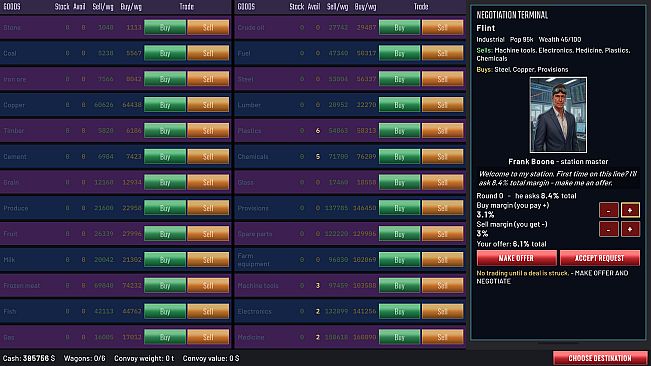Click Machine tools available quantity 3
651x366 pixels.
coord(318,285)
